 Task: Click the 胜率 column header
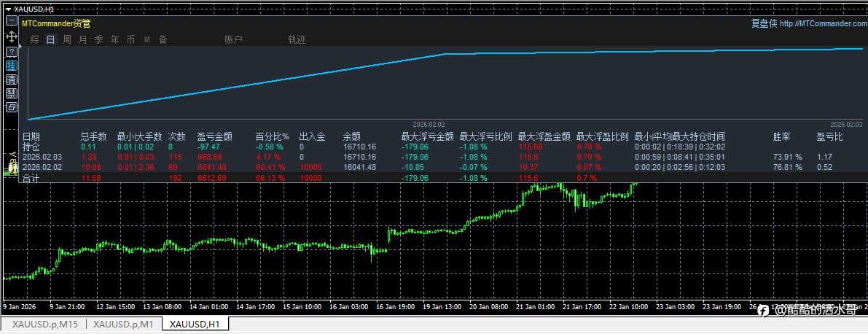tap(782, 136)
